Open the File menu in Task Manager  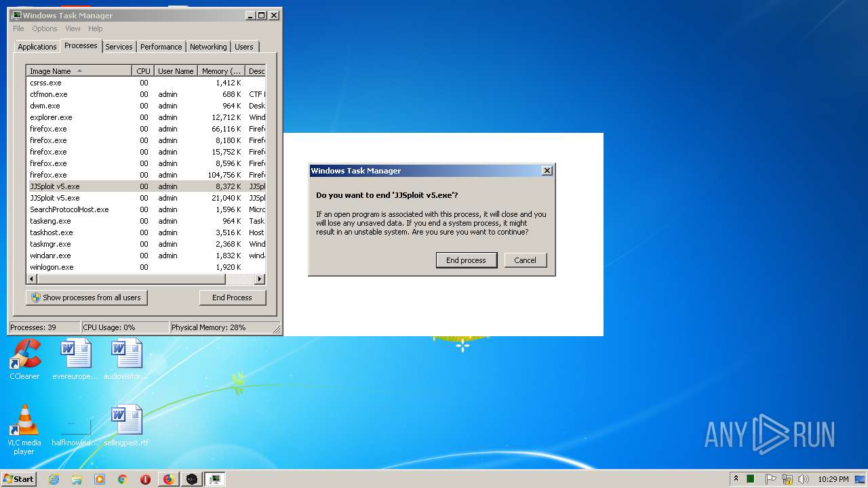point(18,28)
